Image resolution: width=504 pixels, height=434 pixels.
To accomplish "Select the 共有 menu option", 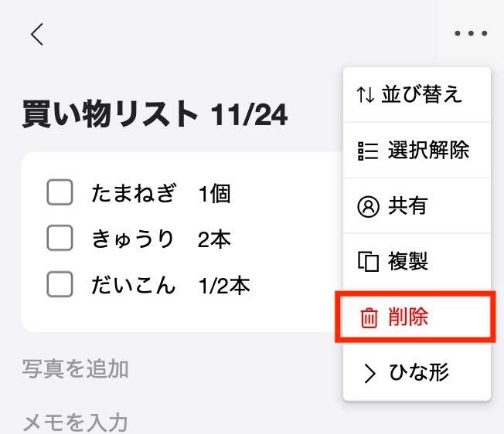I will 417,206.
